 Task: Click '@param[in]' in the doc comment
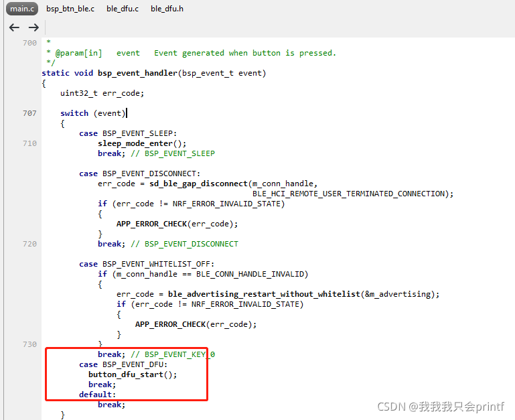point(79,53)
